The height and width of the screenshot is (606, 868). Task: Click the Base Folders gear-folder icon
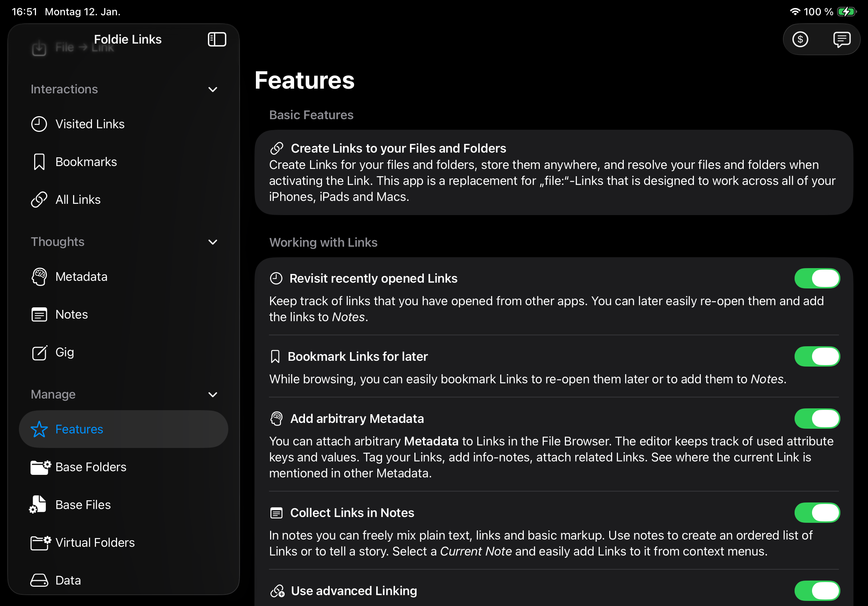[x=40, y=467]
